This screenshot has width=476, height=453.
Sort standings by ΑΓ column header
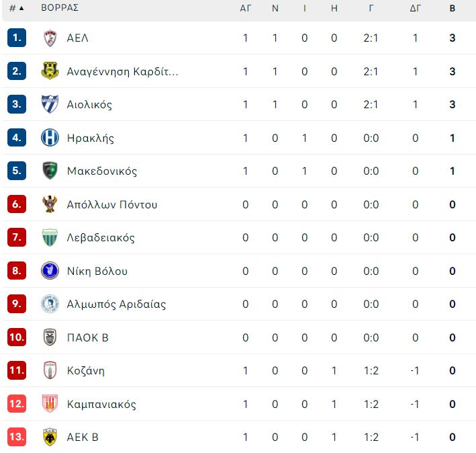tap(246, 8)
